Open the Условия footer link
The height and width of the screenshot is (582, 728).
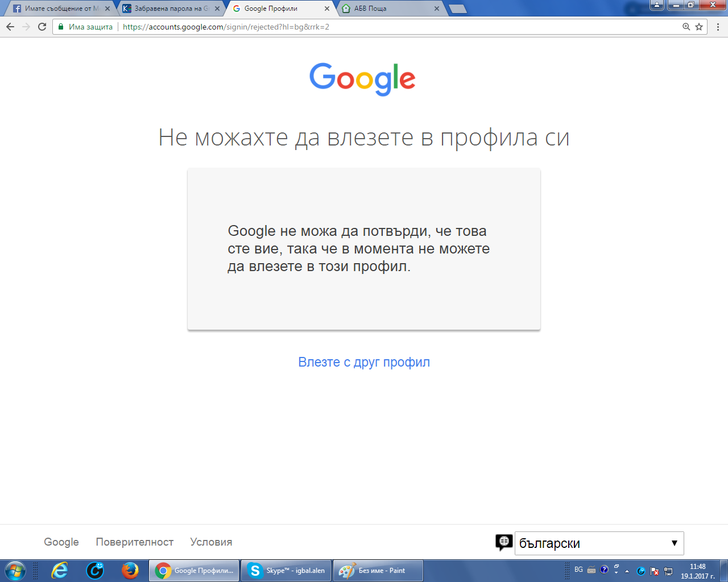211,542
